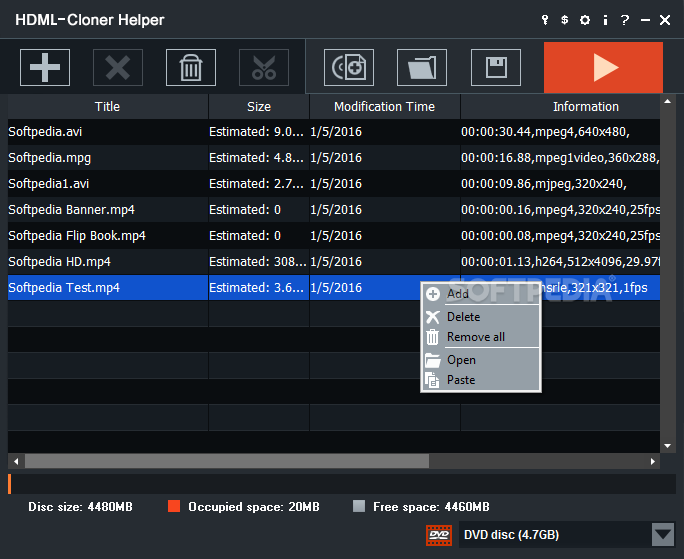Select the Softpedia1.avi row
The height and width of the screenshot is (559, 684).
click(334, 184)
